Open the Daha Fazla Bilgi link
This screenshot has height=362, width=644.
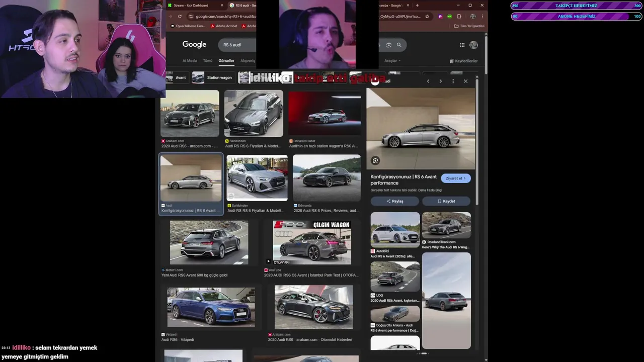click(x=430, y=190)
